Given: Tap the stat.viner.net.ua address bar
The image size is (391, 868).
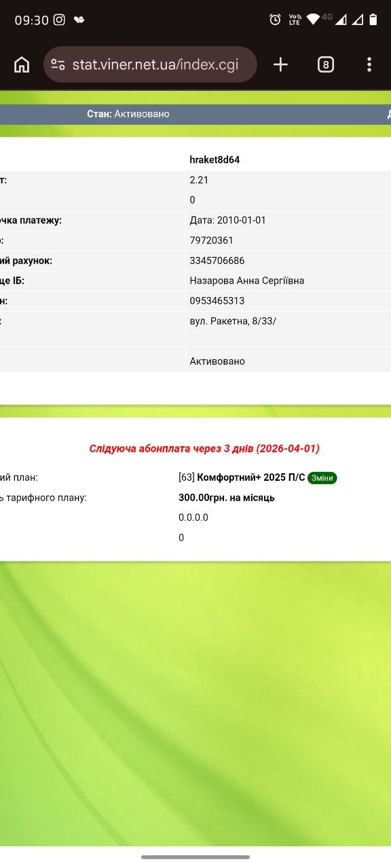Looking at the screenshot, I should click(x=151, y=64).
